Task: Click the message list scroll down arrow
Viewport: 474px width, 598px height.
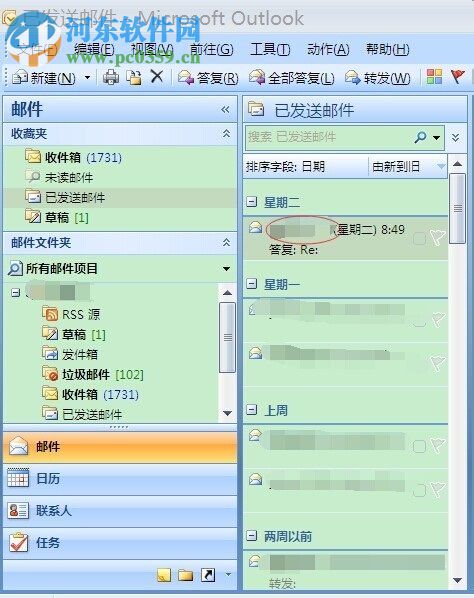Action: pyautogui.click(x=457, y=580)
